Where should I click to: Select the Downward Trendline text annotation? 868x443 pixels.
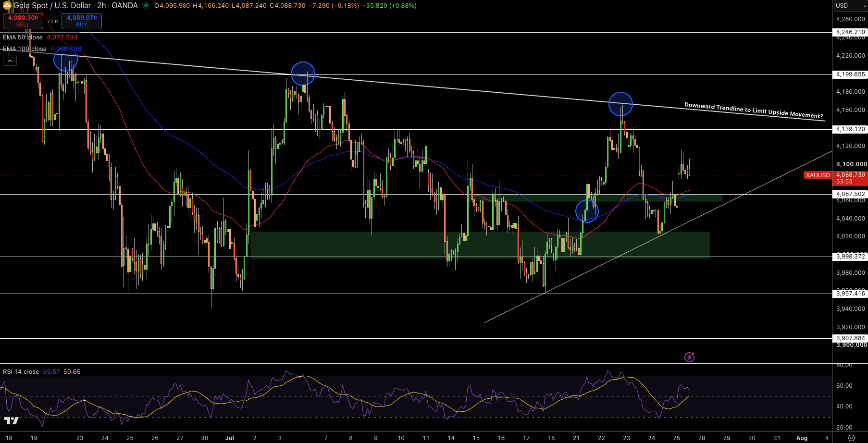(x=754, y=111)
